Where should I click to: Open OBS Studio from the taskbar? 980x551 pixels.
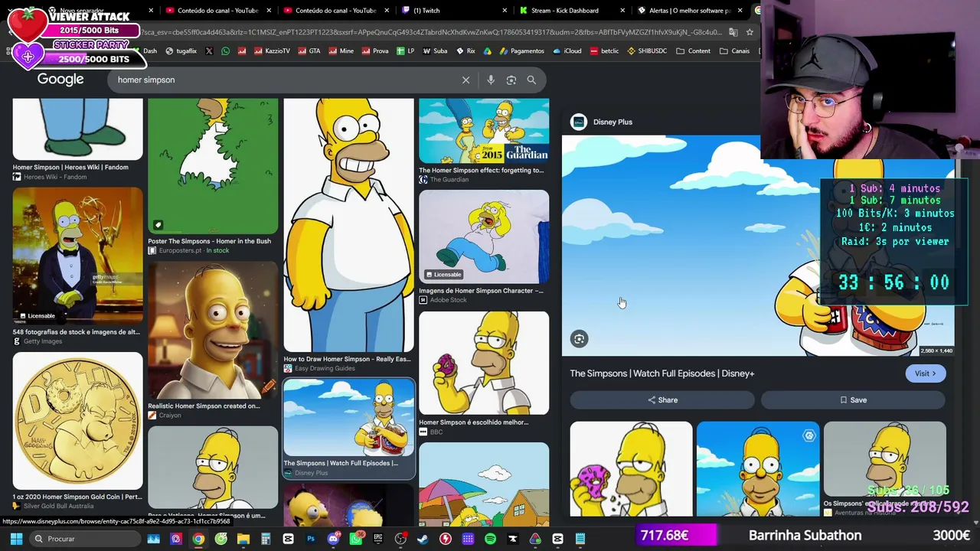400,539
